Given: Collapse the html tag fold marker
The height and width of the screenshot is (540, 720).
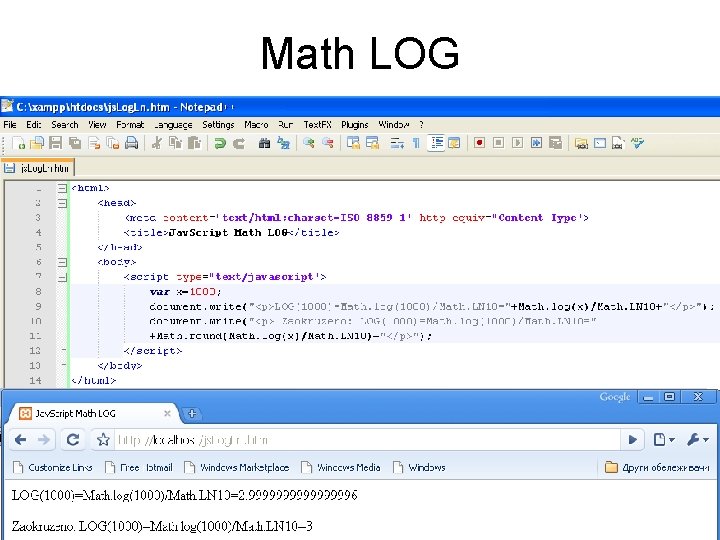Looking at the screenshot, I should click(x=62, y=188).
